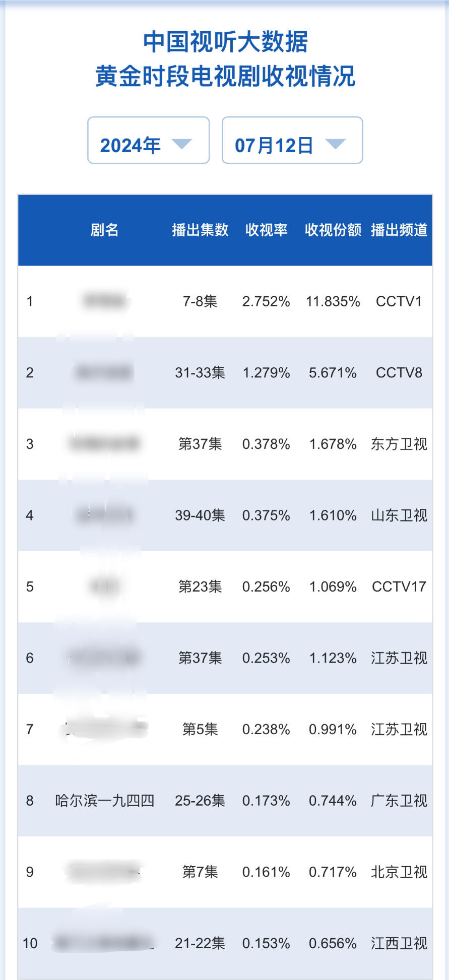Click the year dropdown arrow icon
The image size is (449, 980).
click(x=181, y=145)
